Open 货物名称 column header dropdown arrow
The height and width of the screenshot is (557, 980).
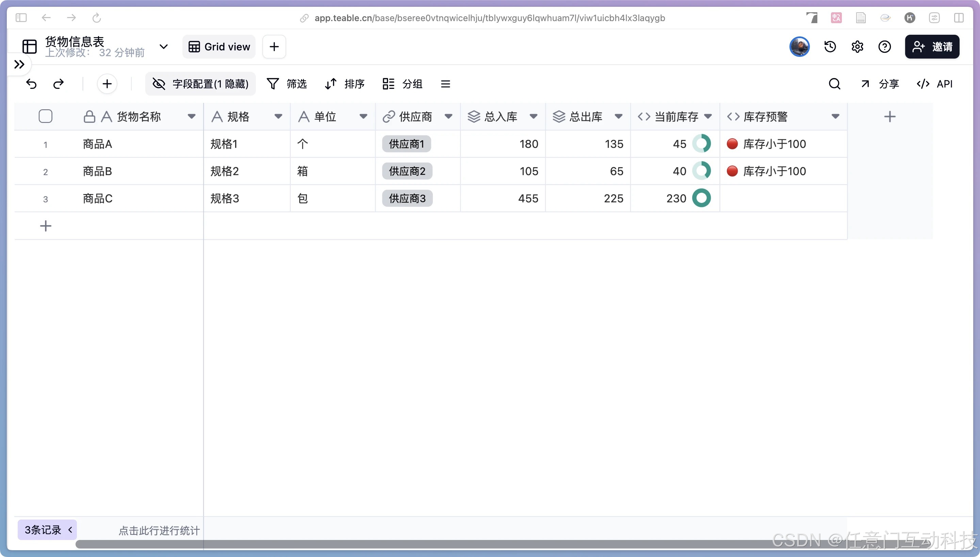point(192,116)
